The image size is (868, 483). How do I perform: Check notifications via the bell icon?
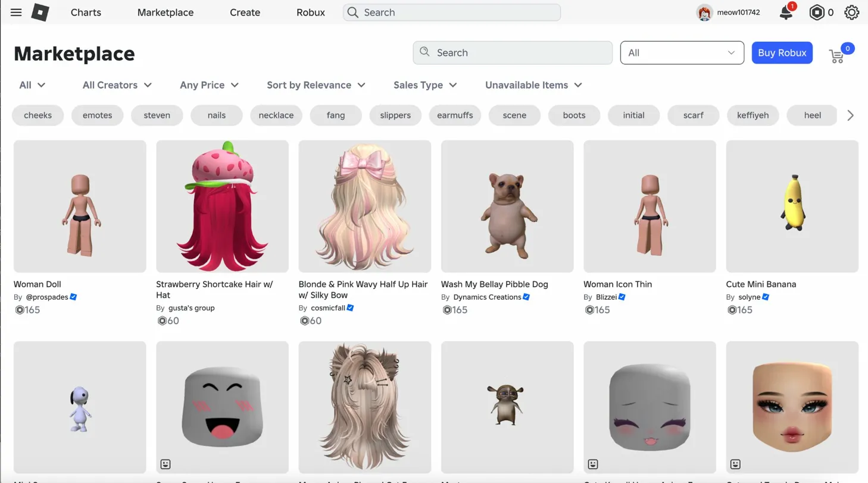click(785, 12)
